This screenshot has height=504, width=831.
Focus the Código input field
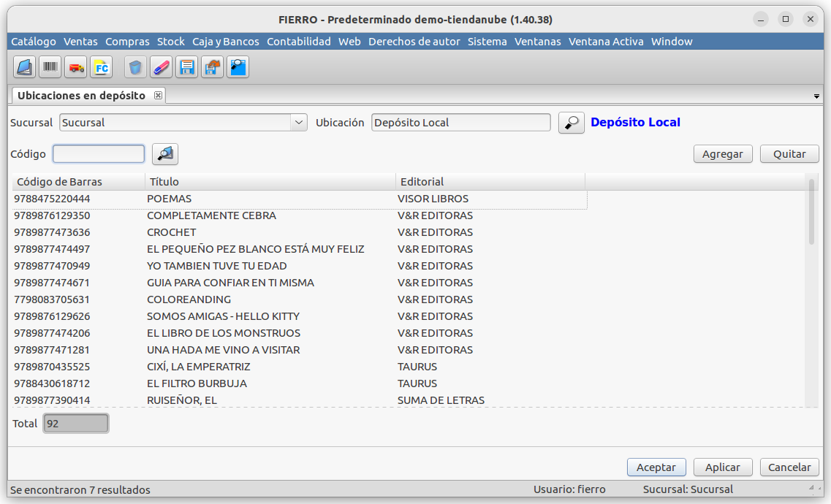99,154
